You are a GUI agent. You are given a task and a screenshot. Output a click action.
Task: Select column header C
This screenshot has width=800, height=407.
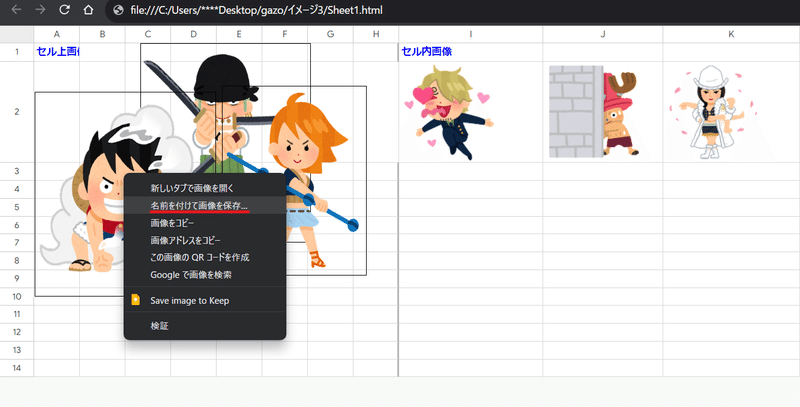click(148, 34)
